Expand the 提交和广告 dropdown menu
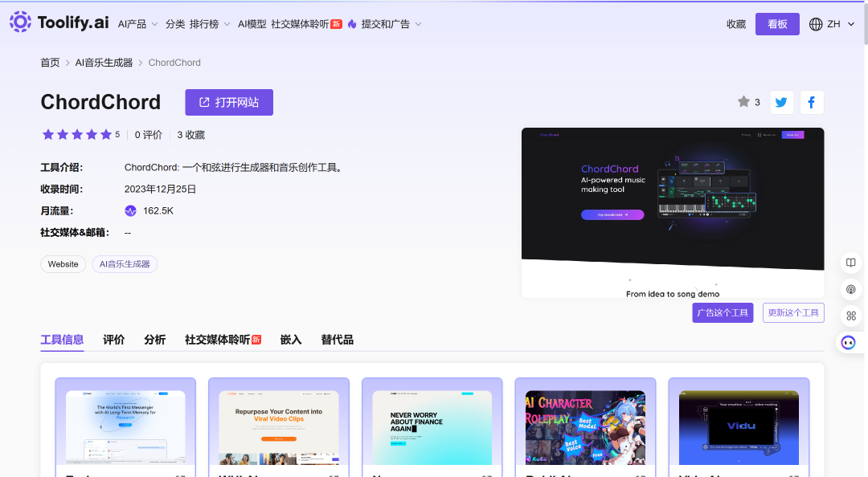This screenshot has width=868, height=477. point(391,24)
